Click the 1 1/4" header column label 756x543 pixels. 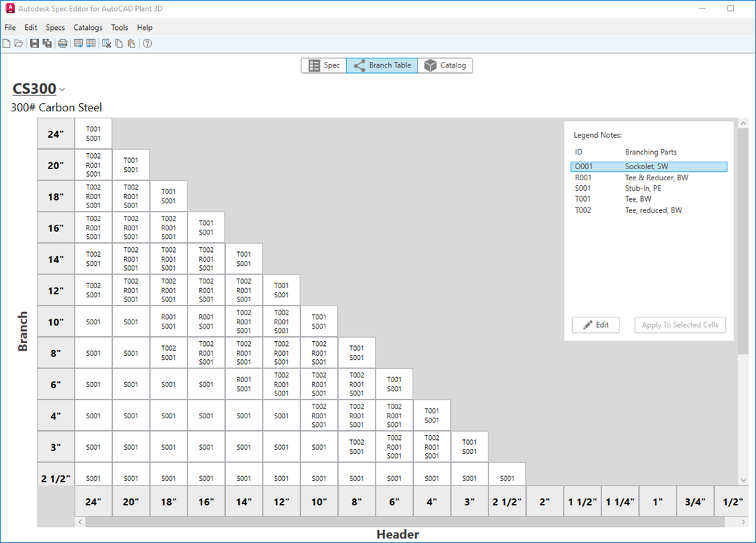pyautogui.click(x=620, y=501)
